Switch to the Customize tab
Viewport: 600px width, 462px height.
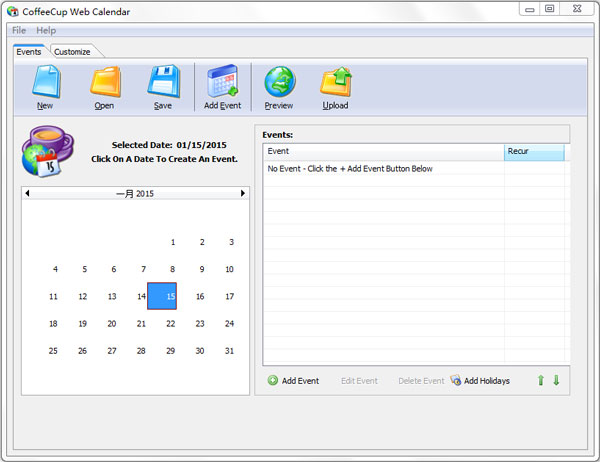point(72,52)
